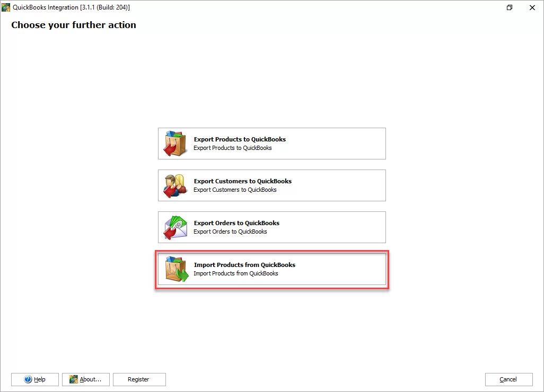
Task: Select Export Customers to QuickBooks option
Action: point(271,185)
